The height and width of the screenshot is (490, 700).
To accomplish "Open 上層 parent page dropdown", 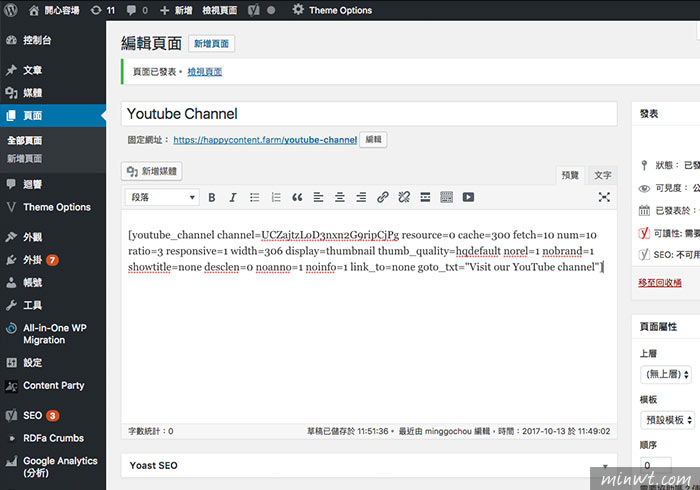I will pos(666,374).
